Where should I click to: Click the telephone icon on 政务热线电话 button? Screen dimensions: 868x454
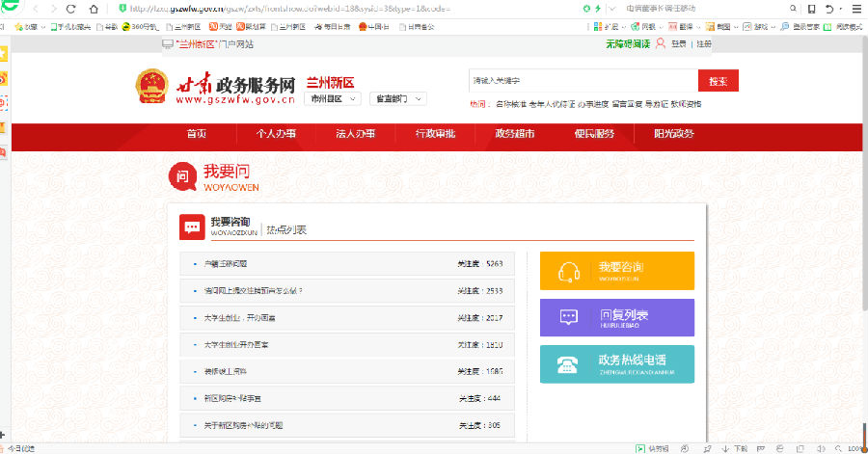click(x=569, y=364)
